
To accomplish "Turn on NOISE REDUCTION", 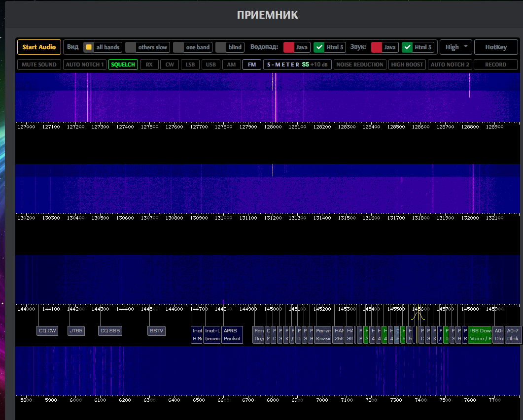I will pyautogui.click(x=360, y=65).
